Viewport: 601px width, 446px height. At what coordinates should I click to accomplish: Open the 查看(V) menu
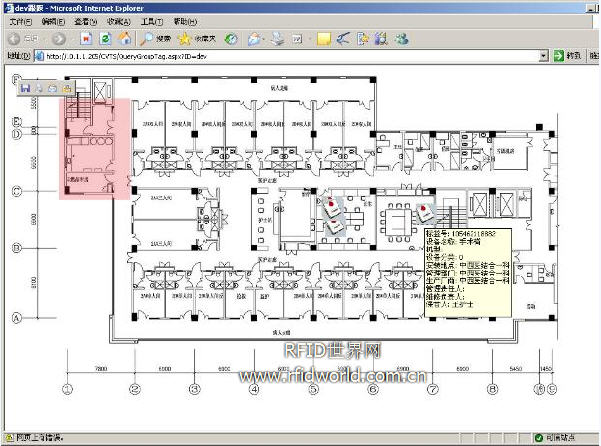point(85,21)
